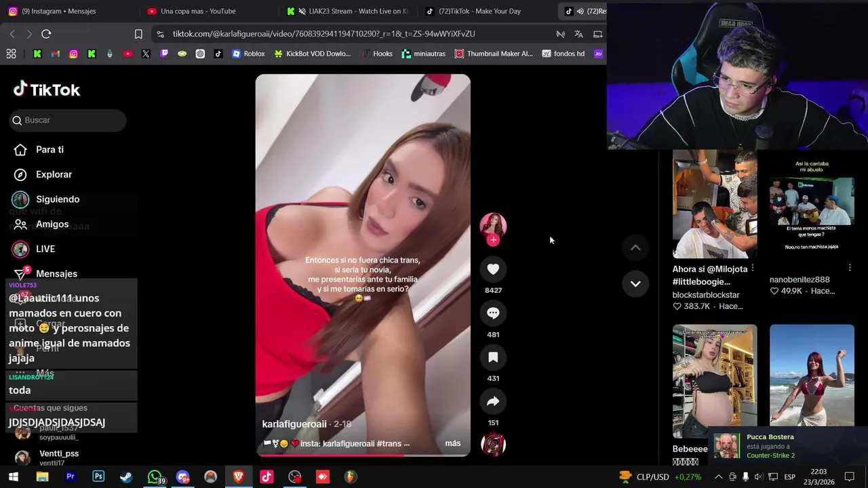Screen dimensions: 868x488
Task: Open comments on the TikTok video
Action: [x=493, y=313]
